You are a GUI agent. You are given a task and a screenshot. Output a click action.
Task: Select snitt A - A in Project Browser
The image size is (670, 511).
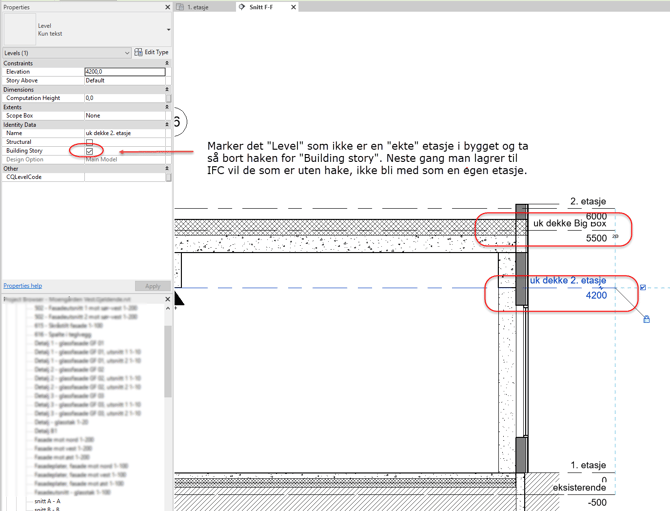(47, 501)
